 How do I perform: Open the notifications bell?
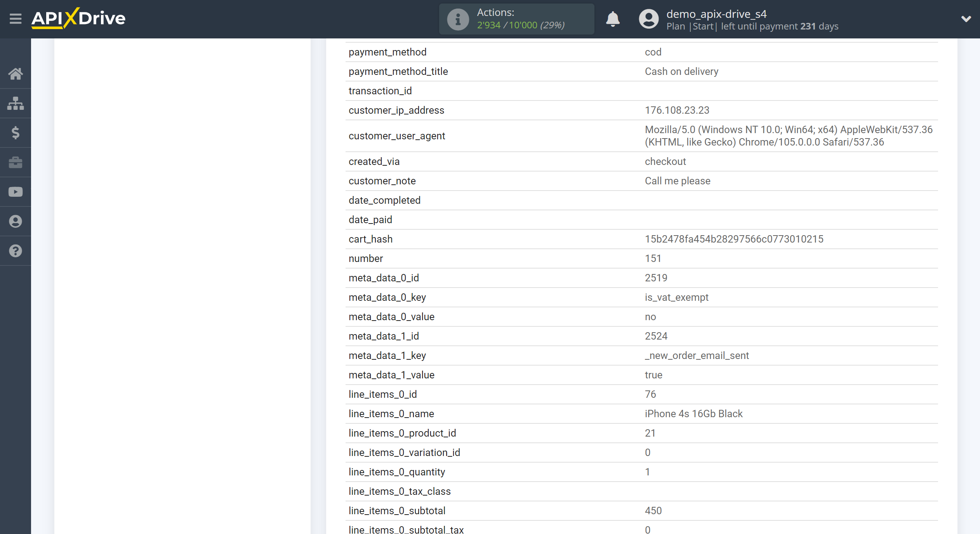[613, 19]
